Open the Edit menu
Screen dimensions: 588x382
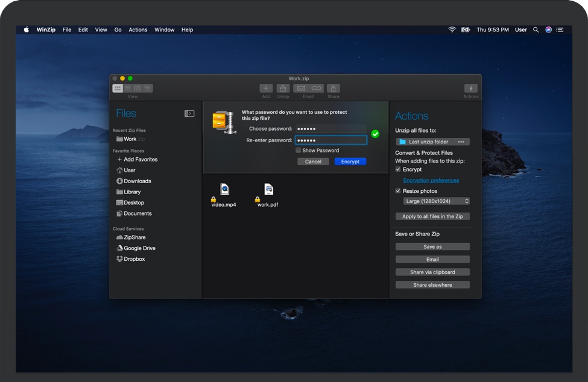[x=83, y=30]
